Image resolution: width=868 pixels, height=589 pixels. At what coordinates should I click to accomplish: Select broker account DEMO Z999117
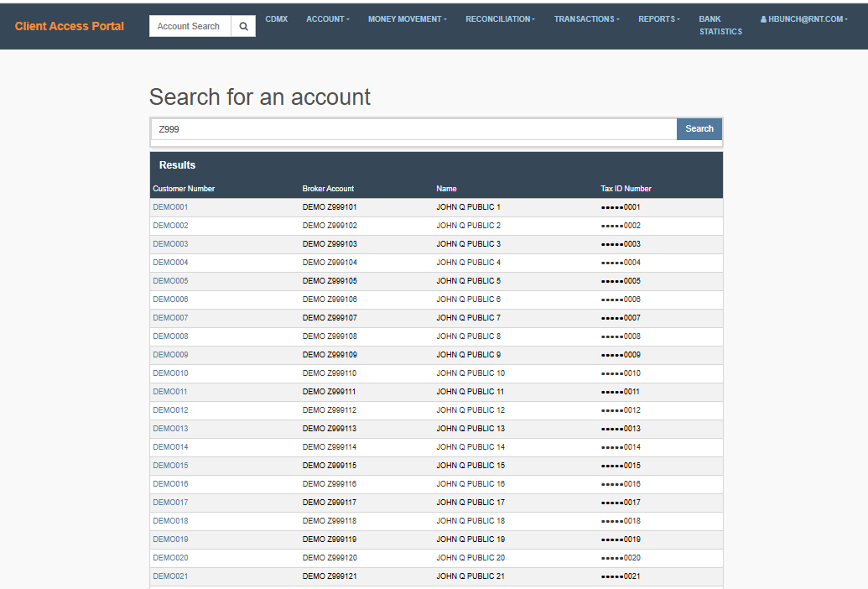330,502
